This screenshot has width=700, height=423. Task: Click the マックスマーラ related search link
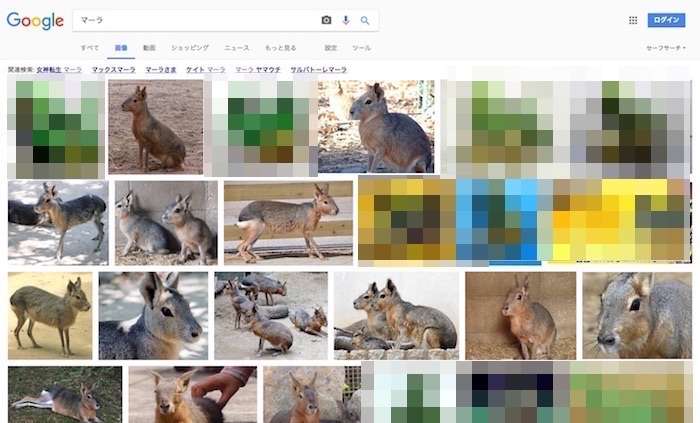(114, 70)
